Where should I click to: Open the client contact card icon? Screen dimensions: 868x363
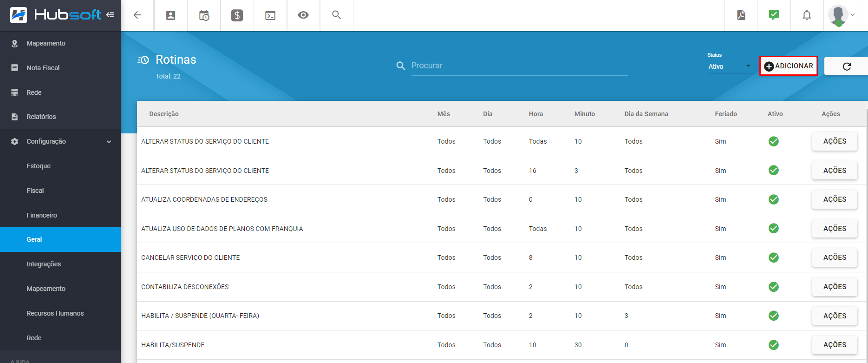[x=171, y=15]
